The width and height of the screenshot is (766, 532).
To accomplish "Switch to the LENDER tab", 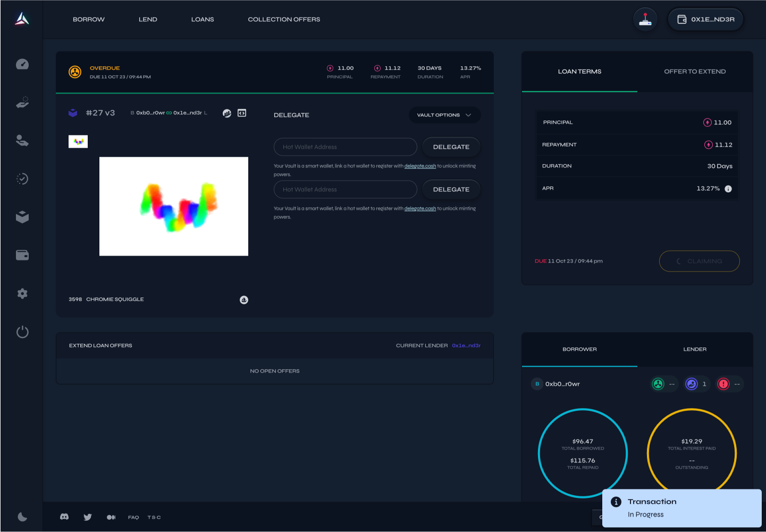I will (x=695, y=349).
